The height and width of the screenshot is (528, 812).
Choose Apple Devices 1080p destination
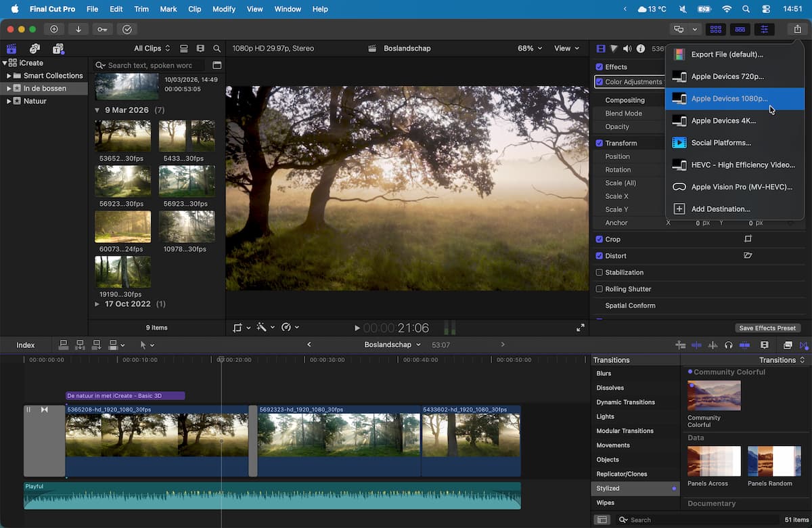735,99
